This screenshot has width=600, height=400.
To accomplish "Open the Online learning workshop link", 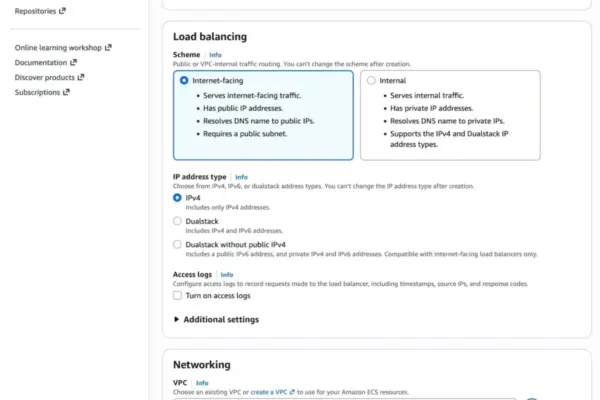I will tap(63, 47).
